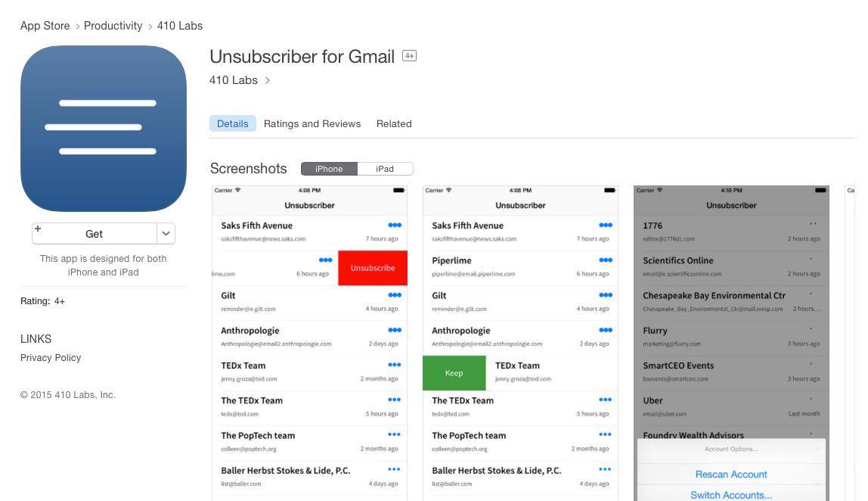Screen dimensions: 868x501
Task: Click LINKS section heading
Action: (36, 338)
